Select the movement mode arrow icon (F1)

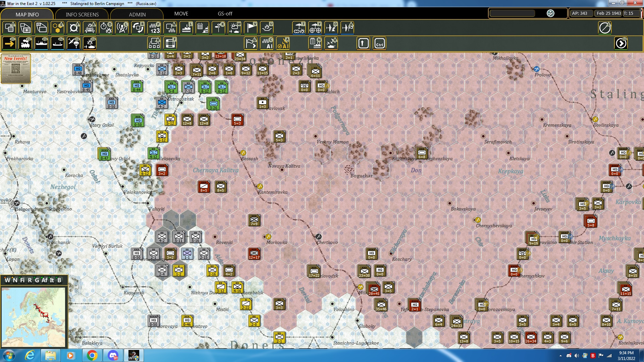coord(9,43)
